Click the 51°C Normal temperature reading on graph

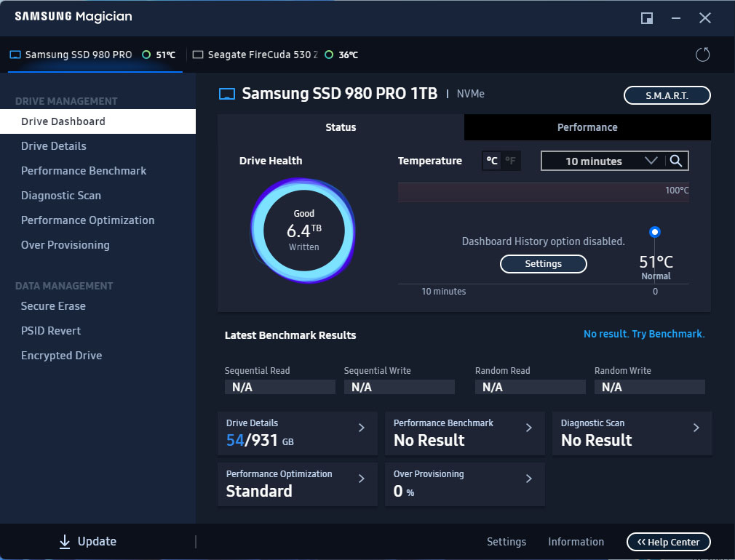(x=656, y=268)
